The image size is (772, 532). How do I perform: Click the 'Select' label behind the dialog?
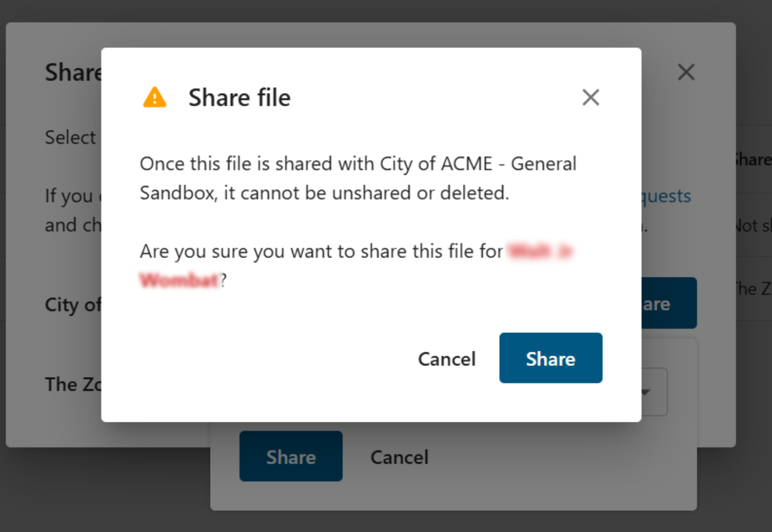(70, 137)
